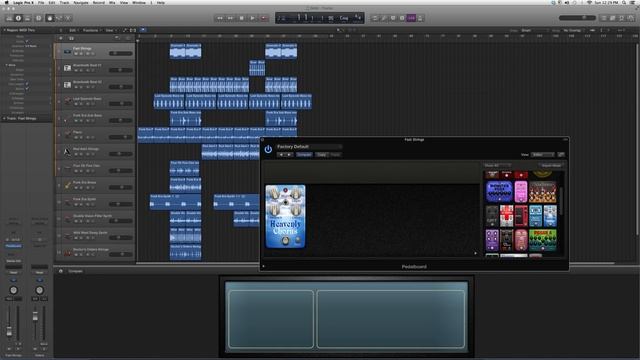
Task: Pick the red and white pedal thumbnail
Action: 507,216
